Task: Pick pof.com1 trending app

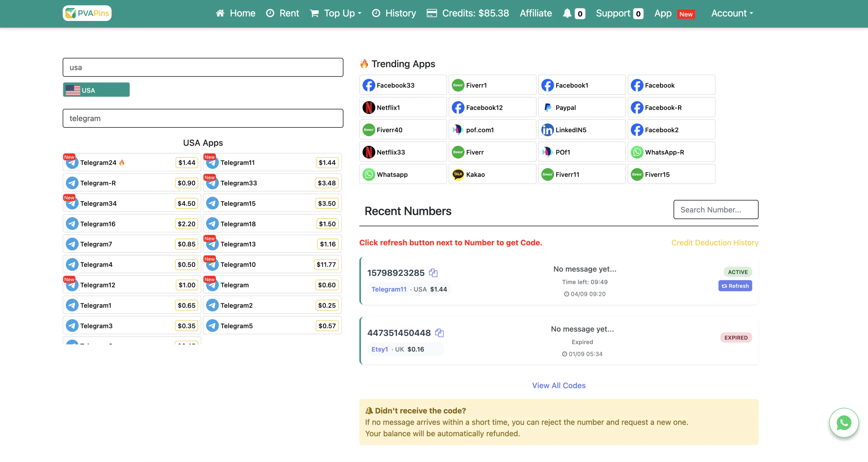Action: pyautogui.click(x=492, y=130)
